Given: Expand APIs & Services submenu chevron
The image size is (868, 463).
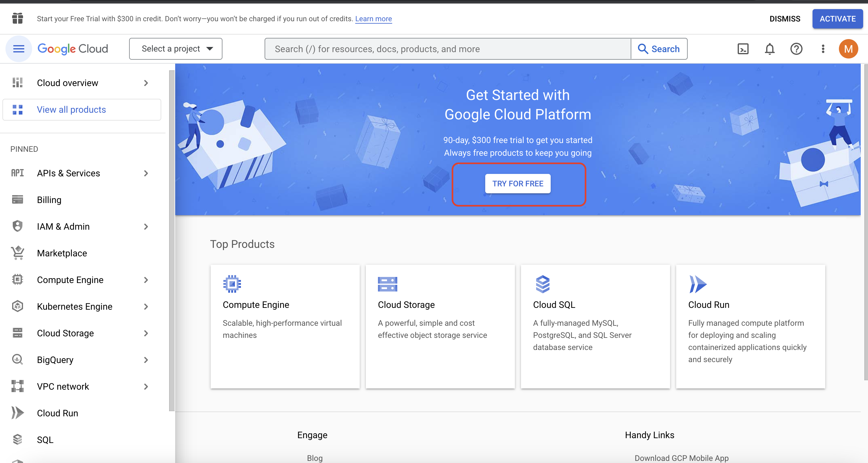Looking at the screenshot, I should [146, 173].
